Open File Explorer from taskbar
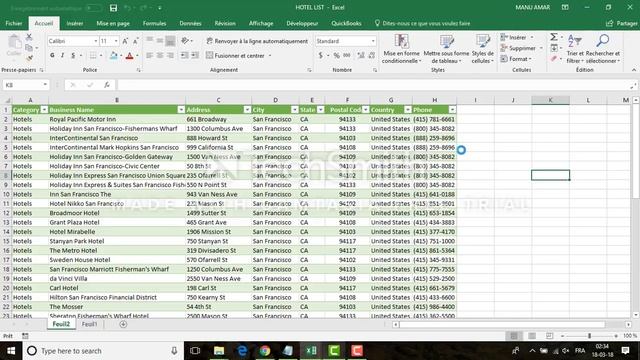The width and height of the screenshot is (640, 360). pos(219,351)
